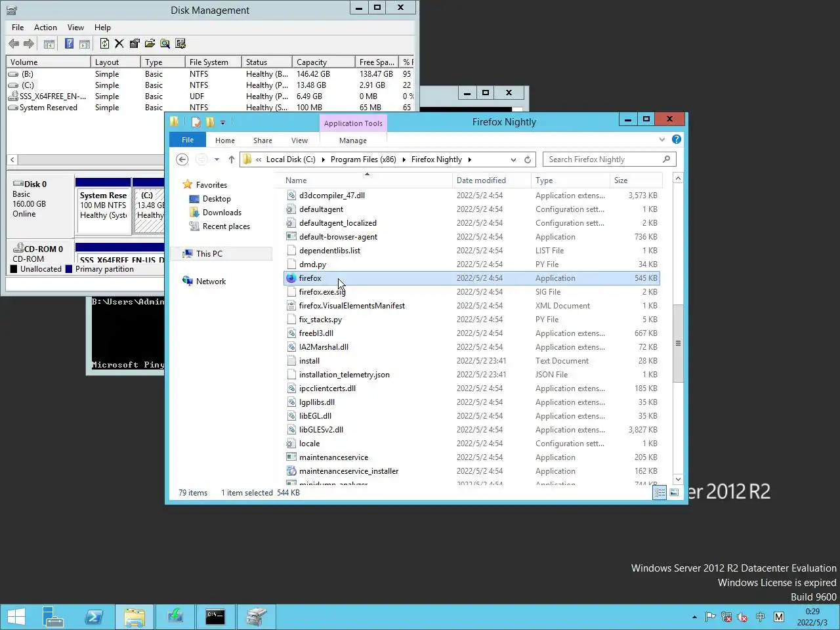Open Customize Quick Access Toolbar dropdown
The width and height of the screenshot is (840, 630).
coord(223,122)
